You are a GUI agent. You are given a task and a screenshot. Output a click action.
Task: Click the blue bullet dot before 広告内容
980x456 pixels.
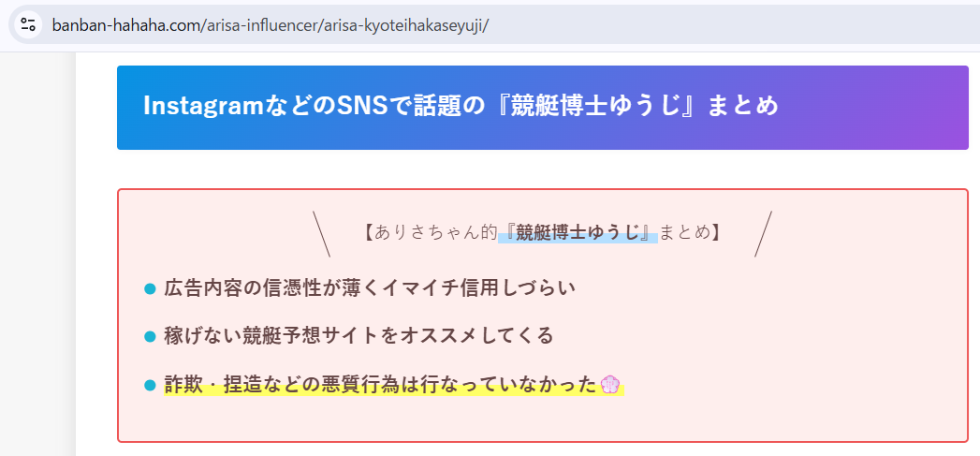(150, 289)
